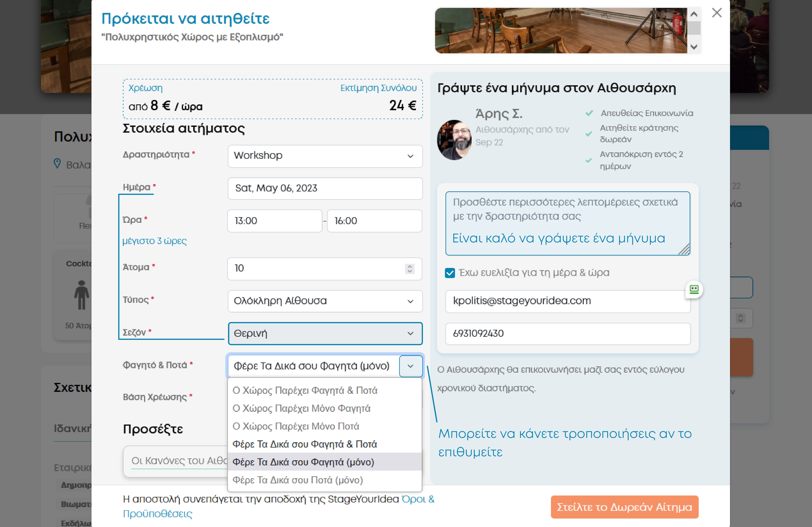
Task: Choose Ο Χώρος Παρέχει Φαγητά & Ποτά
Action: [x=305, y=390]
